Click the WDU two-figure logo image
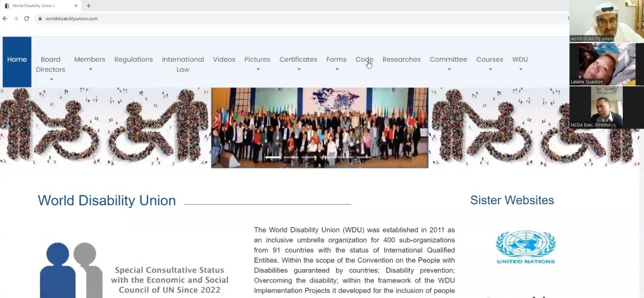This screenshot has width=644, height=298. click(71, 270)
